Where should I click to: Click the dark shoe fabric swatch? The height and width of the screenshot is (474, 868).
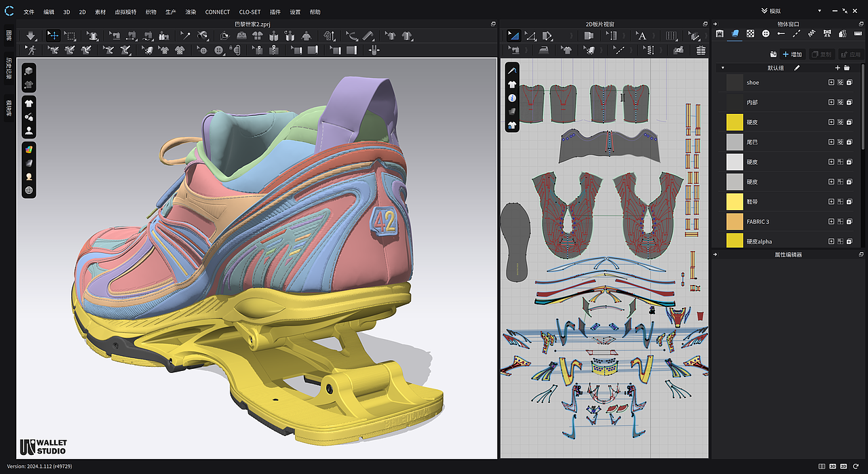pyautogui.click(x=735, y=82)
